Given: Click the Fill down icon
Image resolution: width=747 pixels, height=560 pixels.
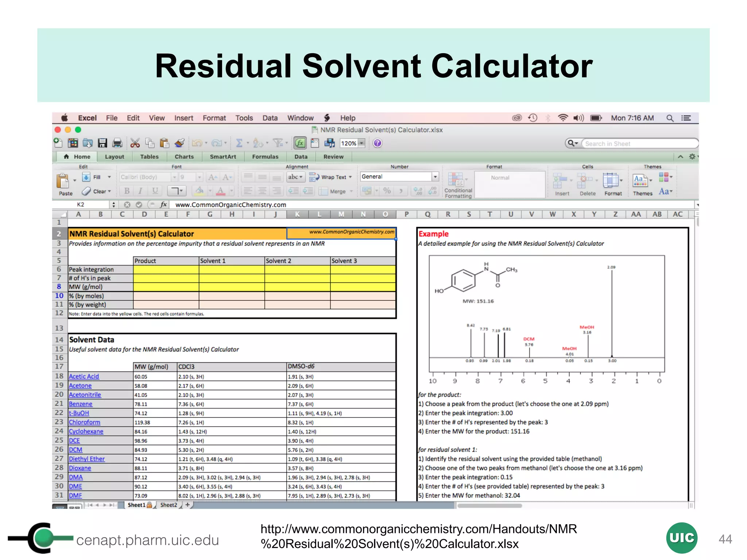Looking at the screenshot, I should tap(86, 177).
